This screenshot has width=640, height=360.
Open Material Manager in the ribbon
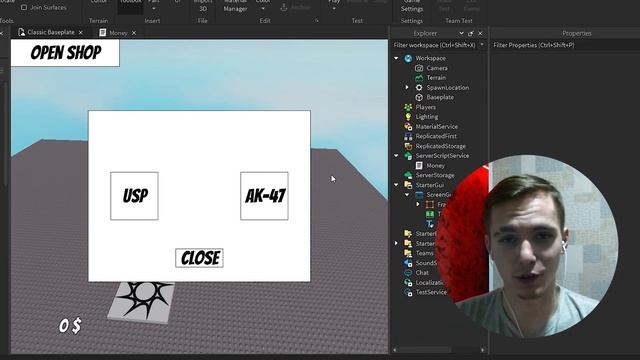click(236, 6)
